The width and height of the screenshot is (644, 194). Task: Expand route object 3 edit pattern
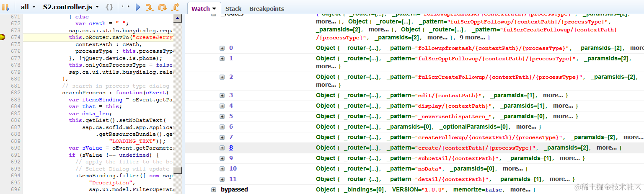click(x=222, y=96)
